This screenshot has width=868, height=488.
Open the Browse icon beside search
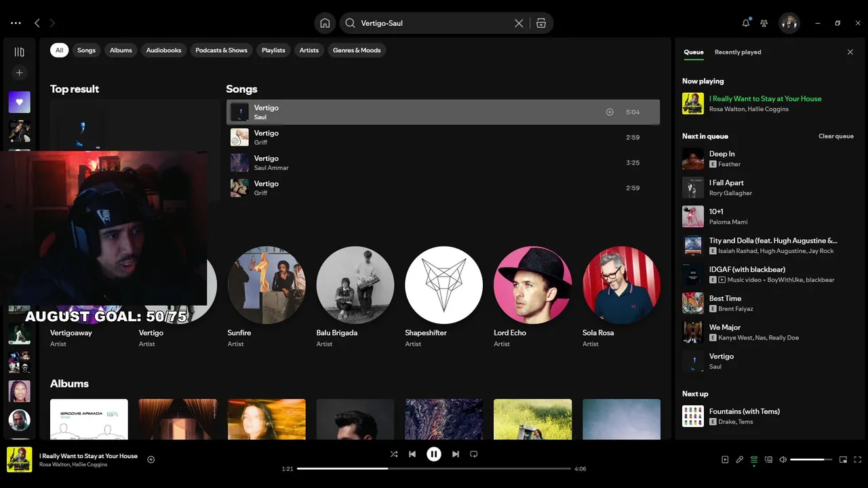tap(540, 23)
